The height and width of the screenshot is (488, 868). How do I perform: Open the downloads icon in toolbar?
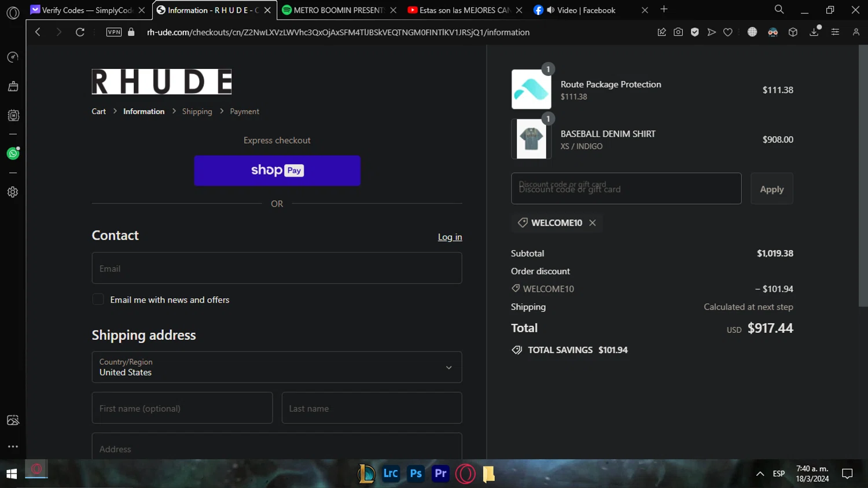point(815,32)
